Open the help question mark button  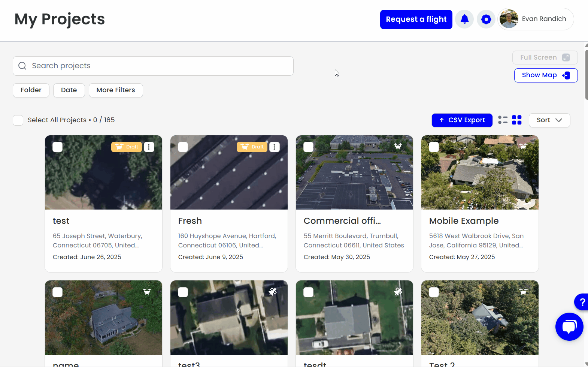(582, 302)
